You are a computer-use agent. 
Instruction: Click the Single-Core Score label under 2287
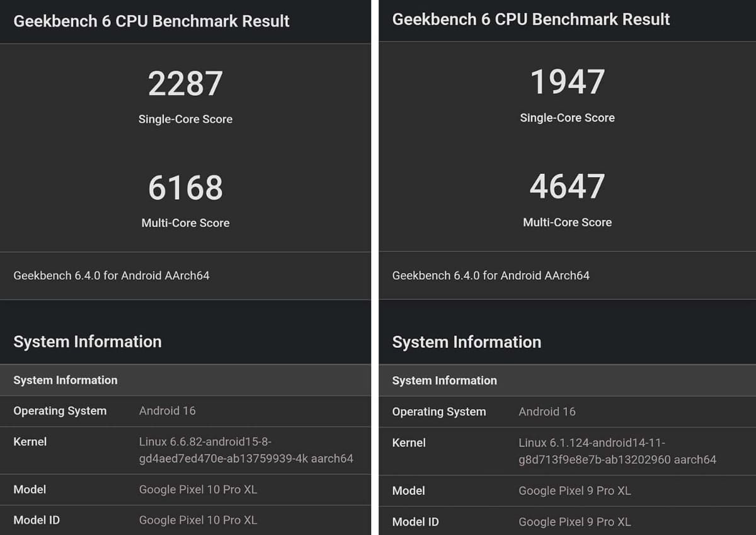tap(185, 119)
